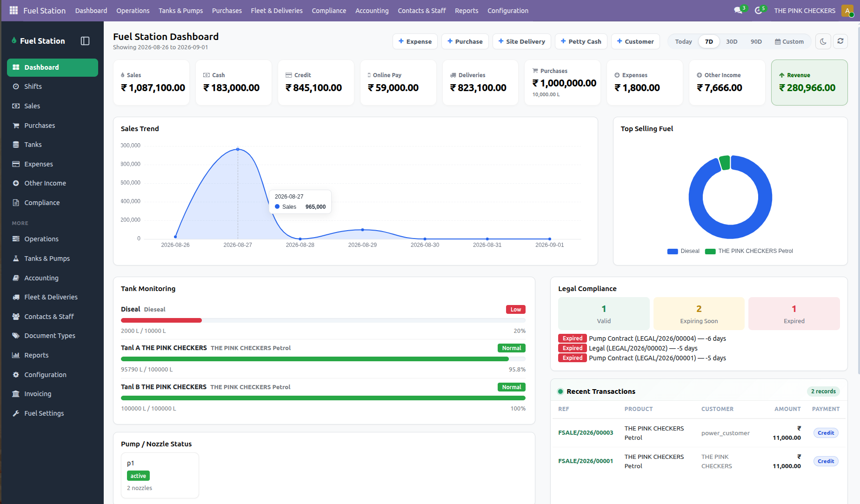Open the Fleet & Deliveries top menu
This screenshot has height=504, width=860.
click(277, 11)
